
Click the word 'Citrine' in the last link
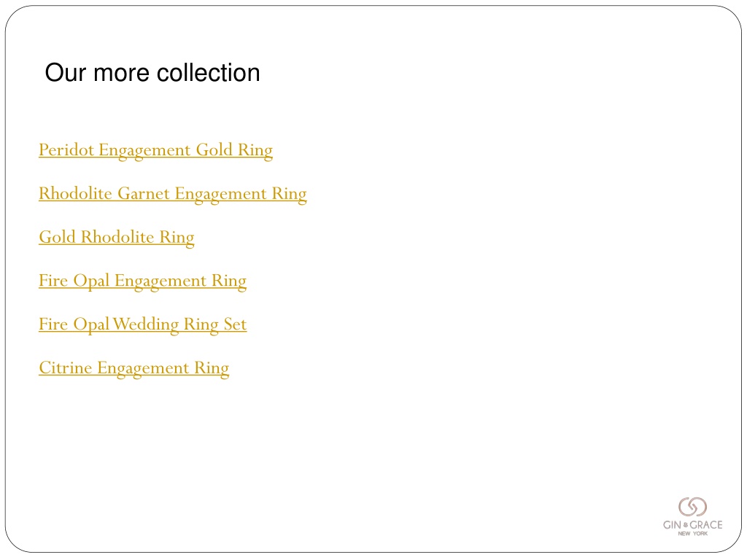click(66, 367)
